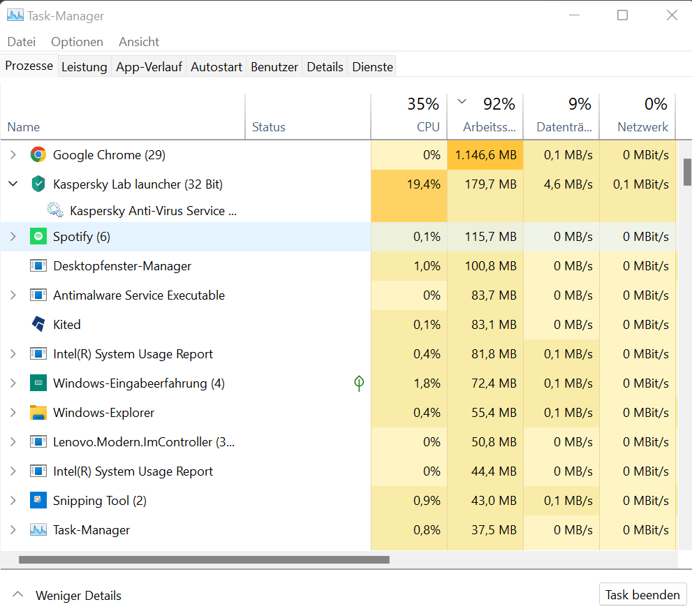Sort by the Status column header

[308, 117]
